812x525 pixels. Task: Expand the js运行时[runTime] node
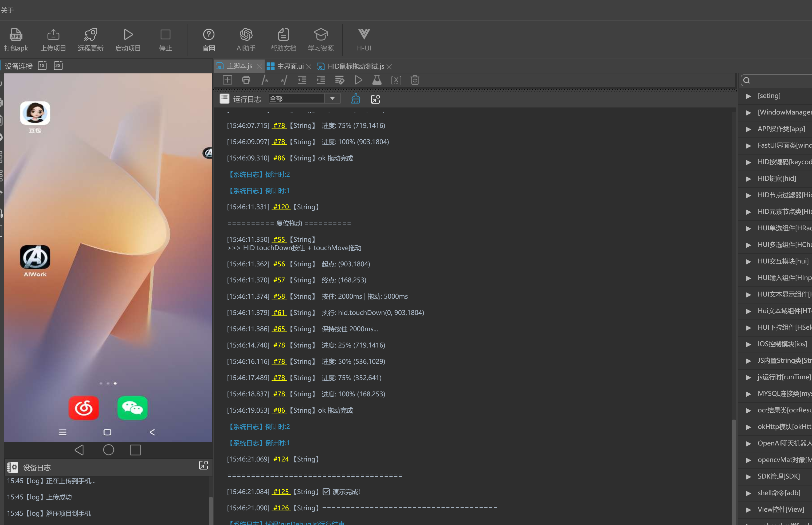pos(748,377)
